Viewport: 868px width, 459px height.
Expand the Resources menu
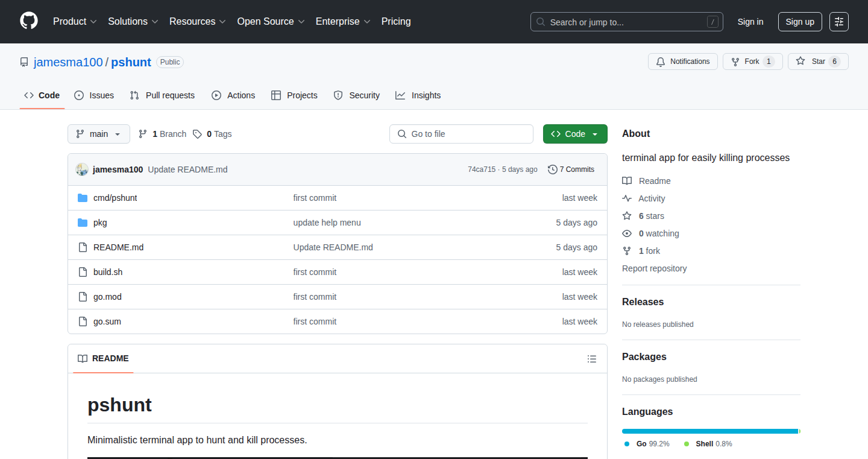(x=198, y=22)
